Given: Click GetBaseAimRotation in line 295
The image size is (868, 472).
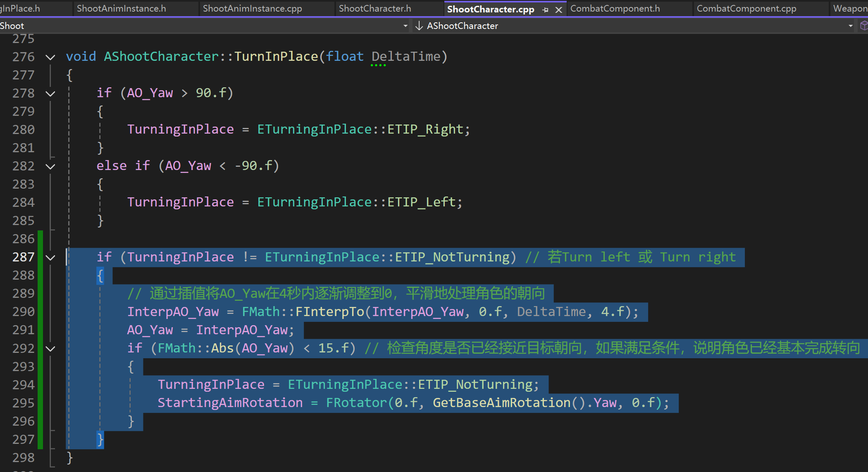Looking at the screenshot, I should [x=501, y=403].
